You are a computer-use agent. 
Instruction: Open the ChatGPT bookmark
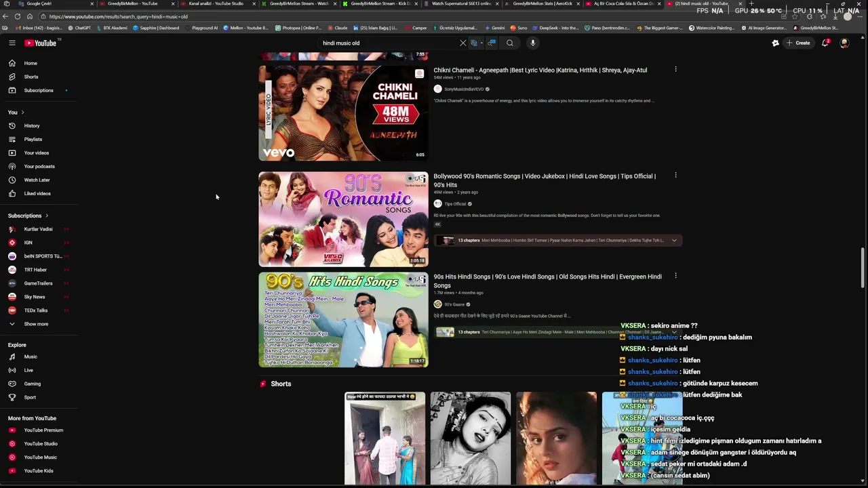(79, 28)
